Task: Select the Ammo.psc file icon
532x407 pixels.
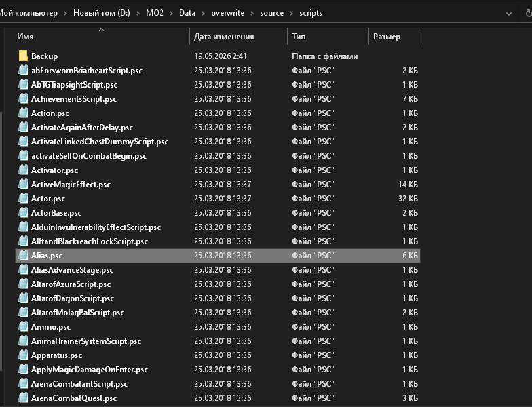Action: [x=23, y=327]
